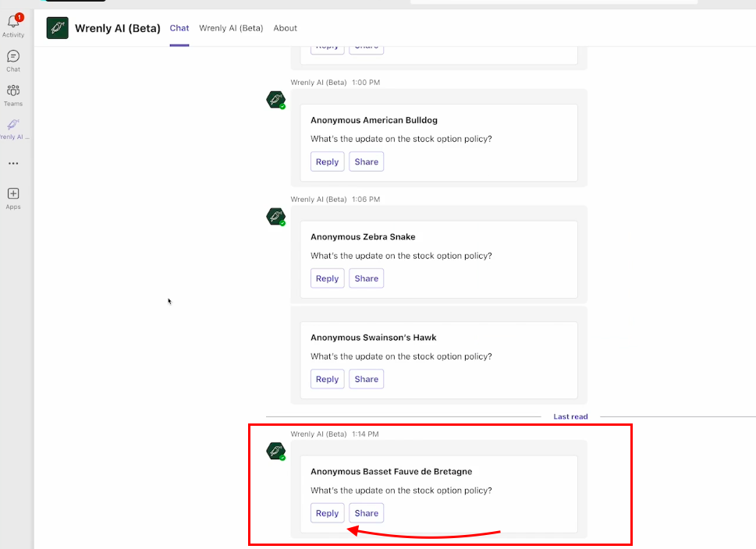Click the 'Anonymous Zebra Snake' name
The width and height of the screenshot is (756, 549).
(x=363, y=236)
